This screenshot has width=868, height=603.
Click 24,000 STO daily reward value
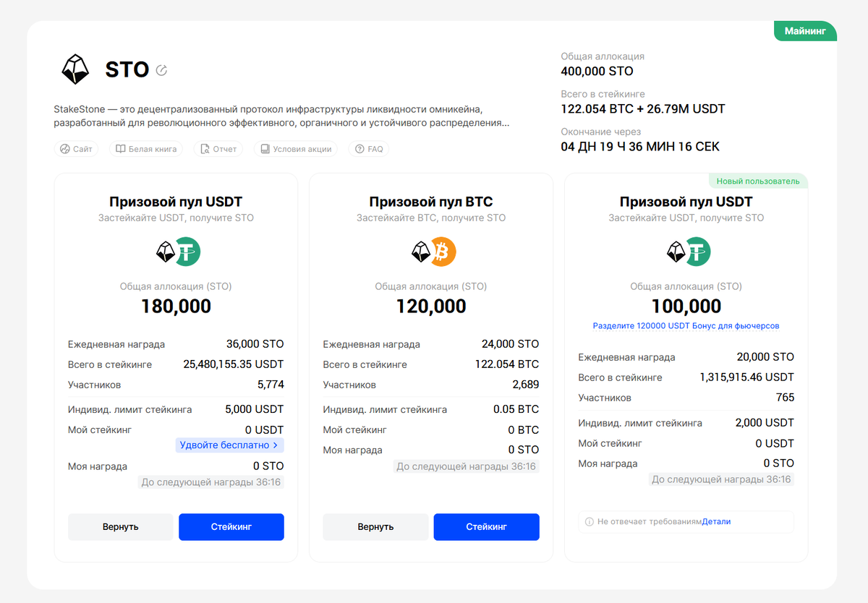(511, 344)
